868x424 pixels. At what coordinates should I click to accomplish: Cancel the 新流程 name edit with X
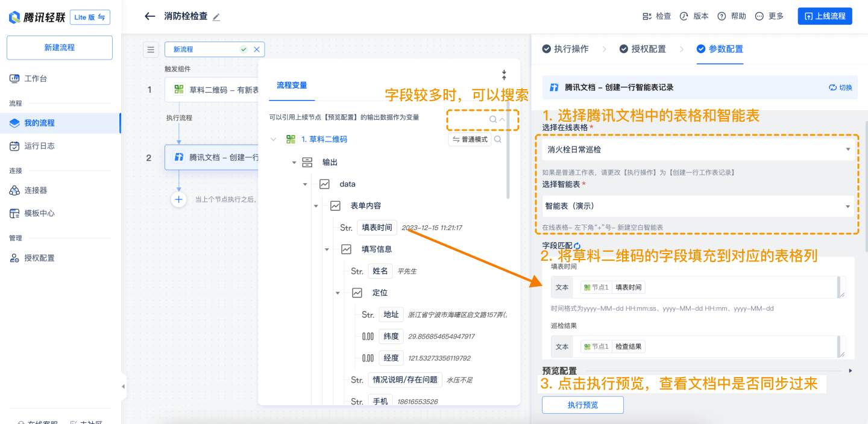point(257,49)
